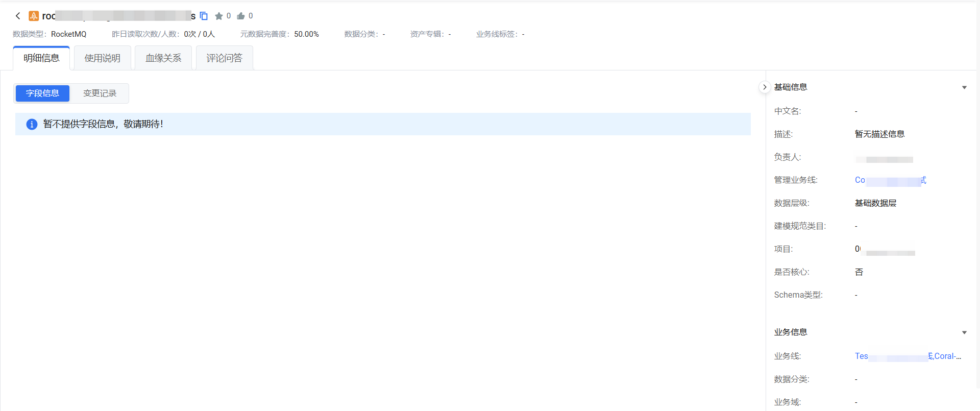Show the 变更记录 sub-tab
This screenshot has width=980, height=411.
pos(100,93)
